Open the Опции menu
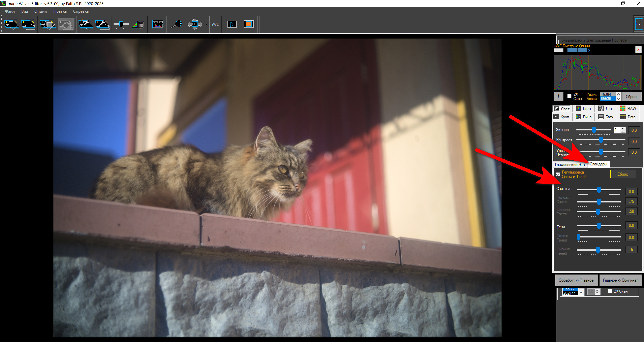Screen dimensions: 644x342 40,11
